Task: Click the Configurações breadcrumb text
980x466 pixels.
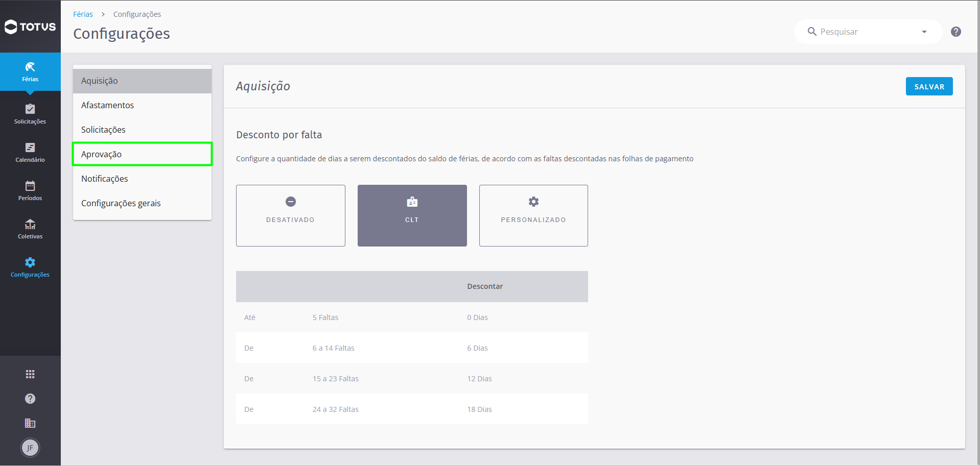Action: click(x=137, y=14)
